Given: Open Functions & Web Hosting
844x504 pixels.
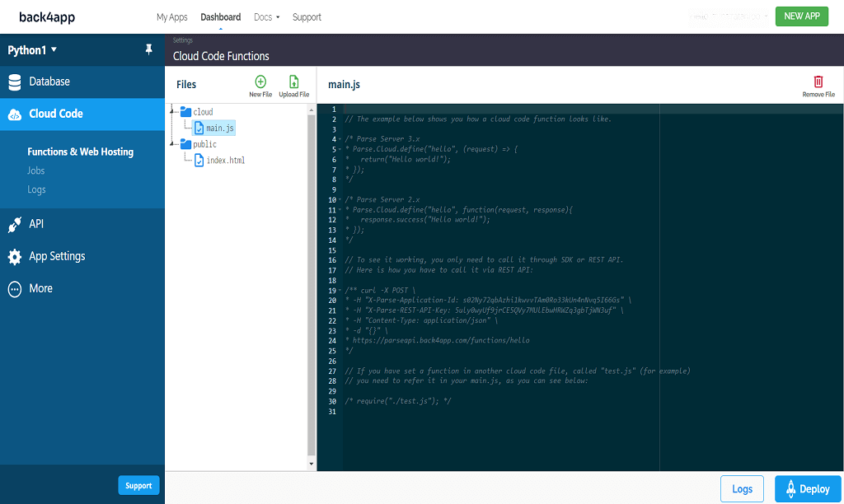Looking at the screenshot, I should 80,152.
